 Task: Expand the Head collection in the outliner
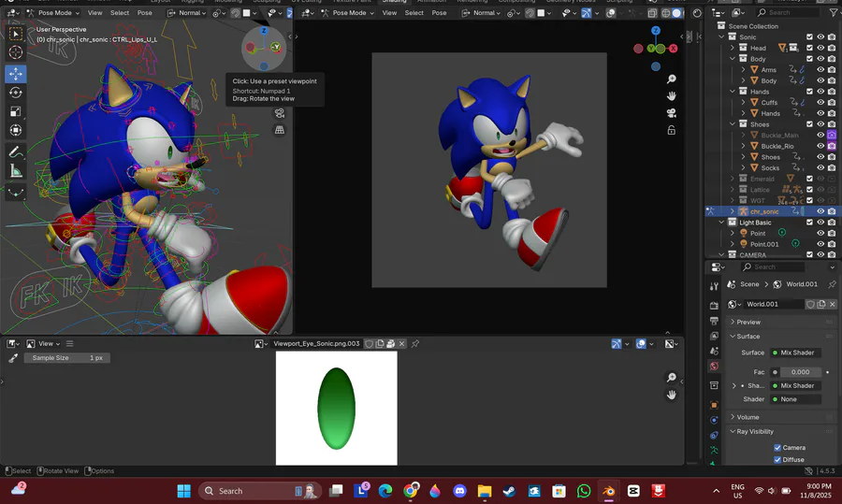(x=732, y=48)
